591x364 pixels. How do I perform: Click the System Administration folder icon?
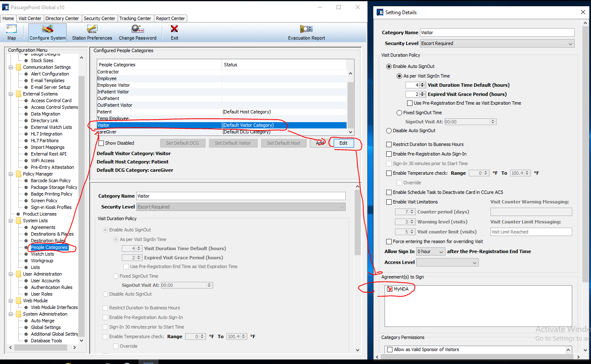19,314
